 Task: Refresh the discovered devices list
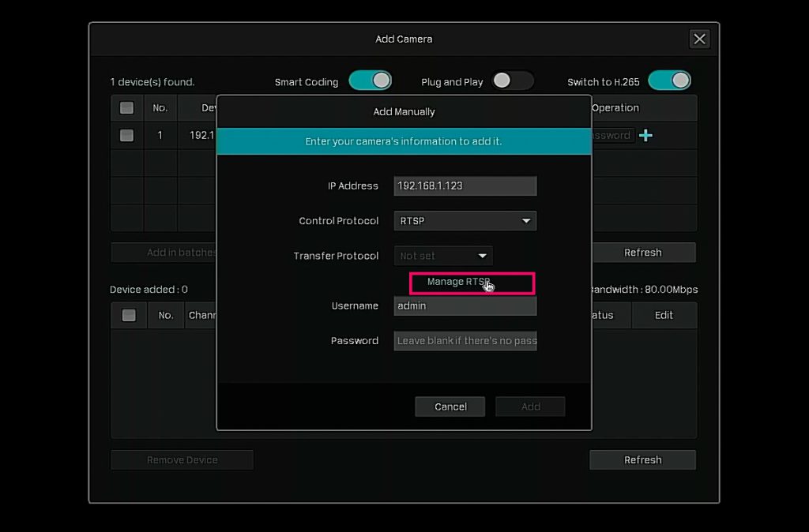[x=642, y=253]
